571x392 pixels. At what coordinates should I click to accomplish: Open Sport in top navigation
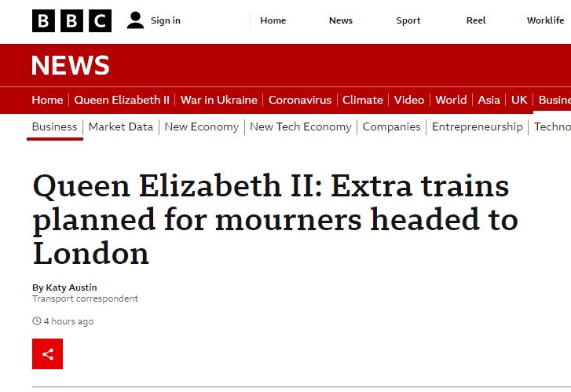408,20
